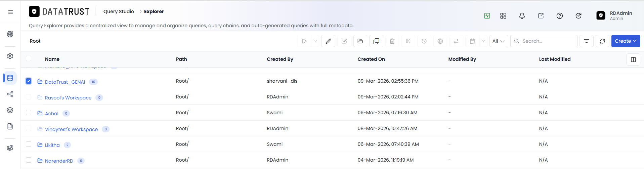Viewport: 644px width, 169px height.
Task: Go to Query Studio breadcrumb
Action: click(x=119, y=11)
